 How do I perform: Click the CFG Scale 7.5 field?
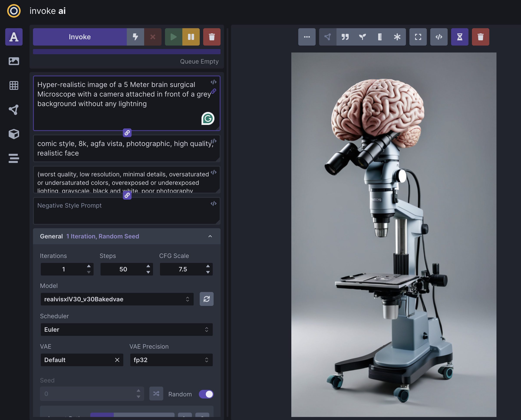pos(186,269)
